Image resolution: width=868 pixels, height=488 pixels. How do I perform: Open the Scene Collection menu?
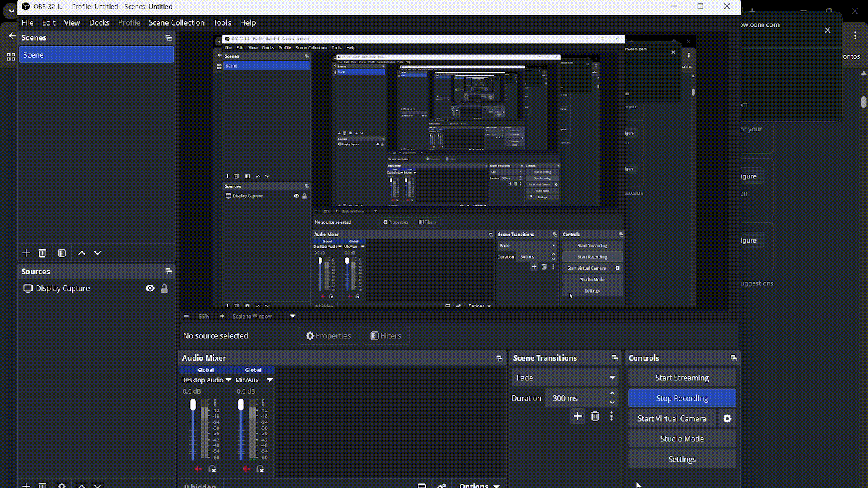pyautogui.click(x=176, y=22)
